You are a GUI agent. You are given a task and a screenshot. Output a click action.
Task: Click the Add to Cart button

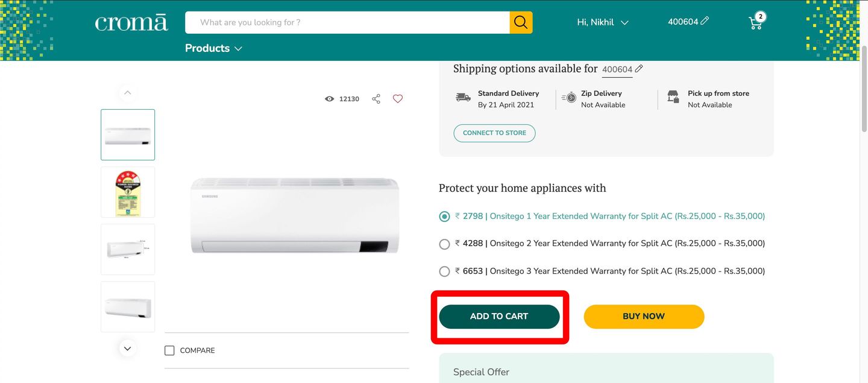[x=499, y=317]
